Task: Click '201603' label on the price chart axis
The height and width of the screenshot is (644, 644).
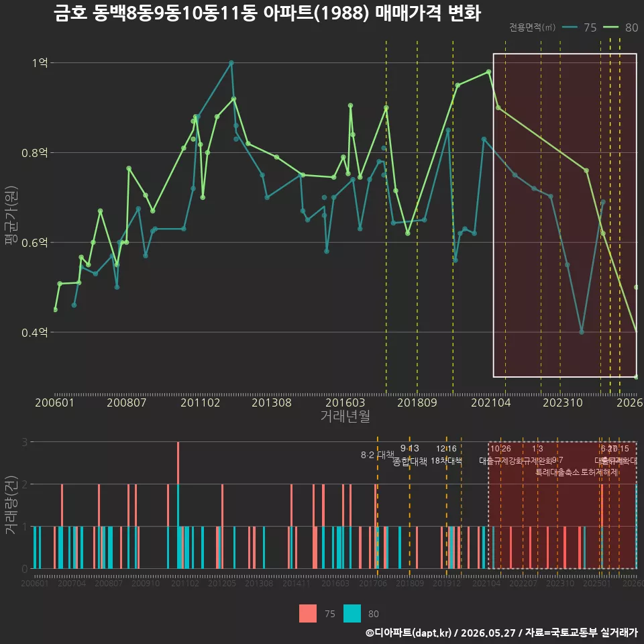Action: (345, 402)
